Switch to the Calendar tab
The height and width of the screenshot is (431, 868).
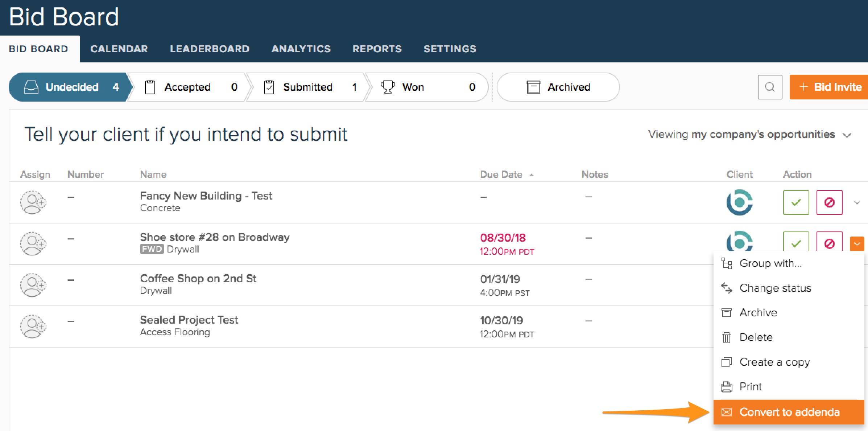point(119,49)
